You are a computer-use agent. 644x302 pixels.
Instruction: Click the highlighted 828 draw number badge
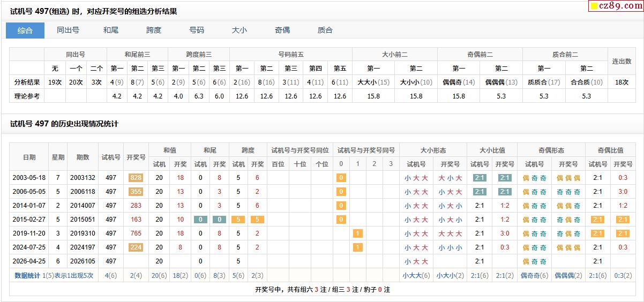(x=136, y=178)
